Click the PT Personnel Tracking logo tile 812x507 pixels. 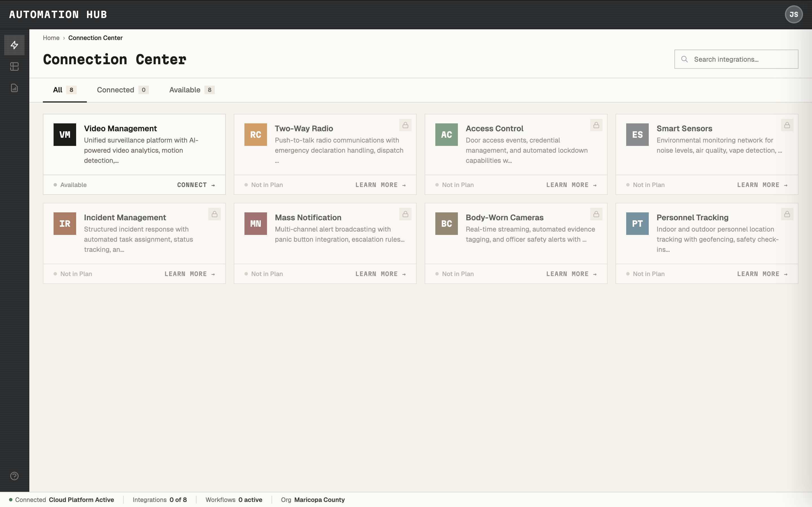637,223
